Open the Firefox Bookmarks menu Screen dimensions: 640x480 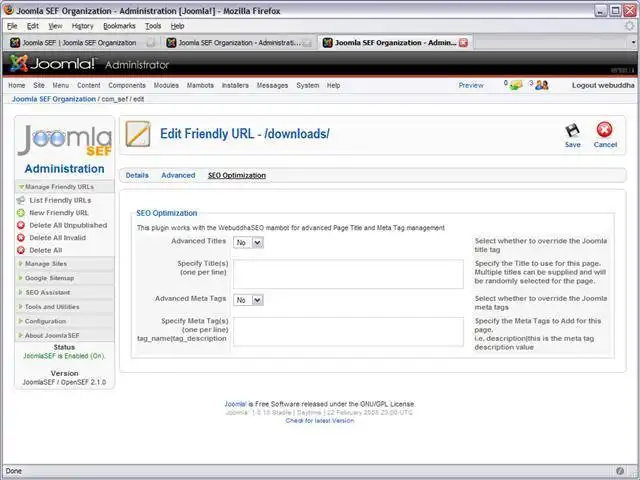click(119, 26)
